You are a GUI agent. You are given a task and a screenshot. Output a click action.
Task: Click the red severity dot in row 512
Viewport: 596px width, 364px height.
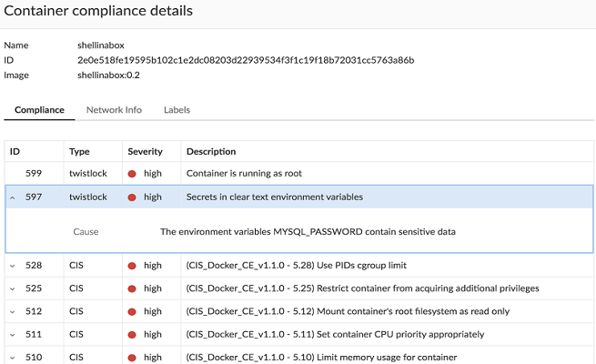pyautogui.click(x=132, y=311)
